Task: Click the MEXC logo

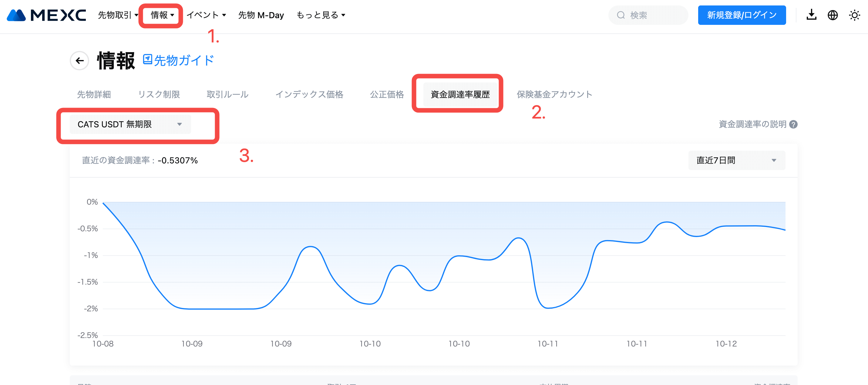Action: tap(46, 15)
